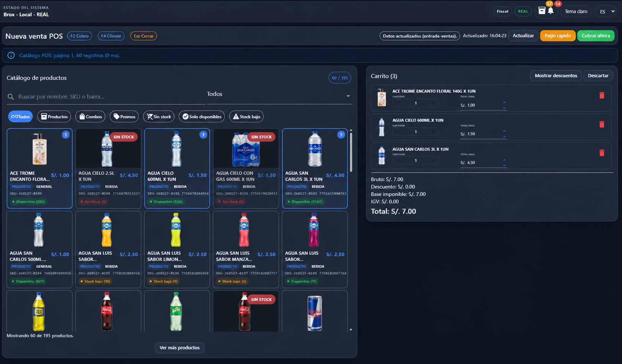
Task: Click the Cobrar ahora button
Action: pyautogui.click(x=596, y=36)
